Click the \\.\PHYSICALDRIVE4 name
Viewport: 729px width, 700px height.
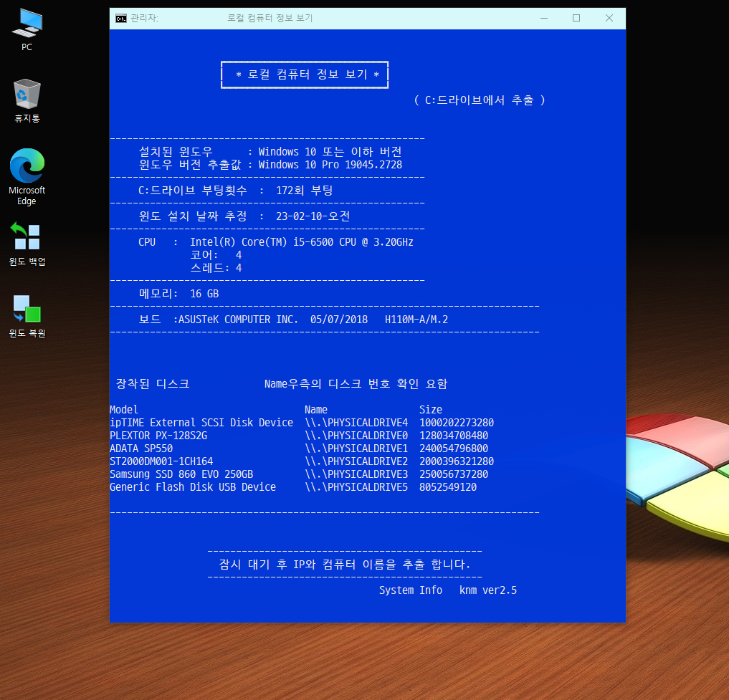pyautogui.click(x=356, y=423)
